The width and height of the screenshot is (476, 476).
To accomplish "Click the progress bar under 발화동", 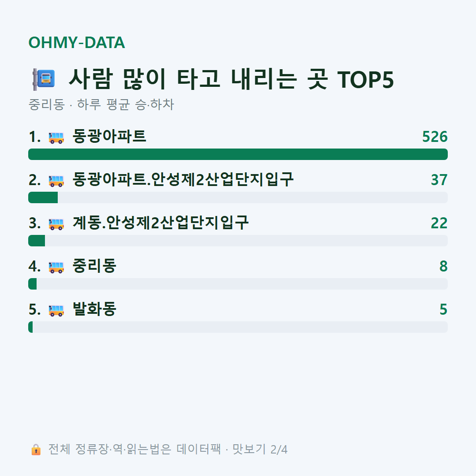I will 238,327.
